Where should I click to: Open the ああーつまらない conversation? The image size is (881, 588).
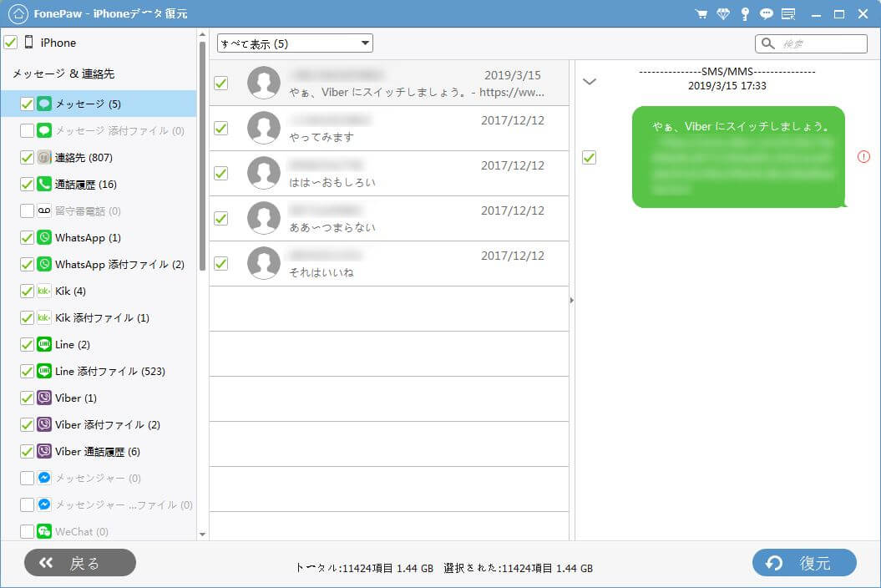[389, 219]
